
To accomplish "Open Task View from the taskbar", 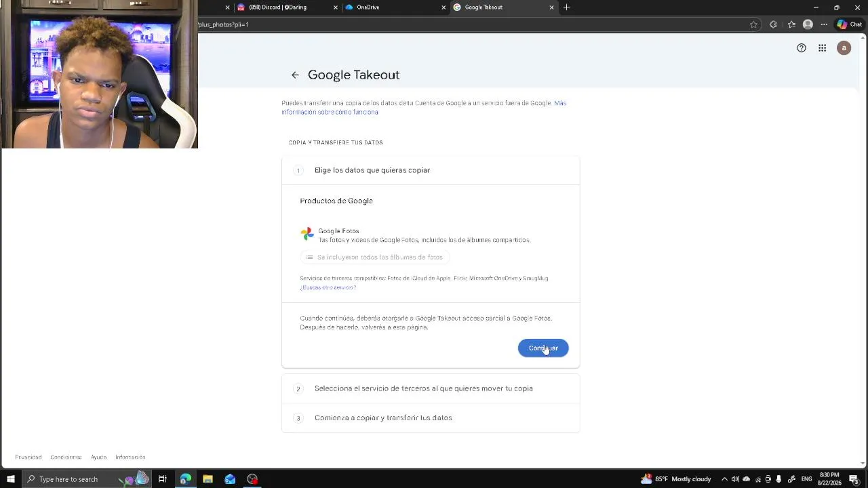I will point(163,479).
